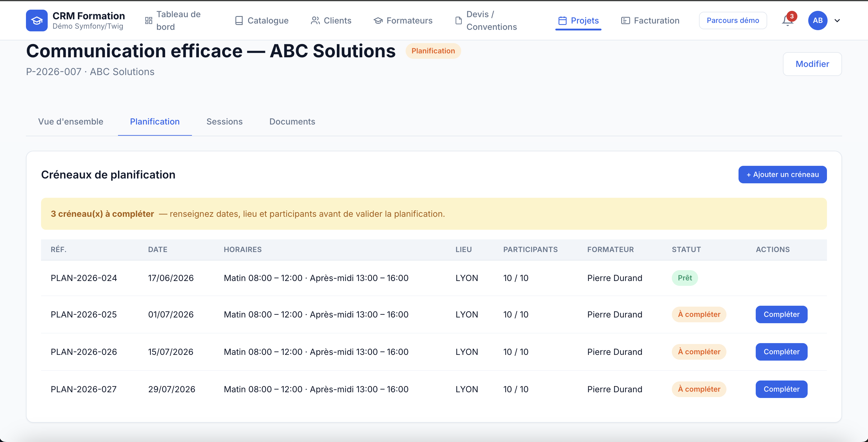Click reference PLAN-2026-025

tap(84, 314)
